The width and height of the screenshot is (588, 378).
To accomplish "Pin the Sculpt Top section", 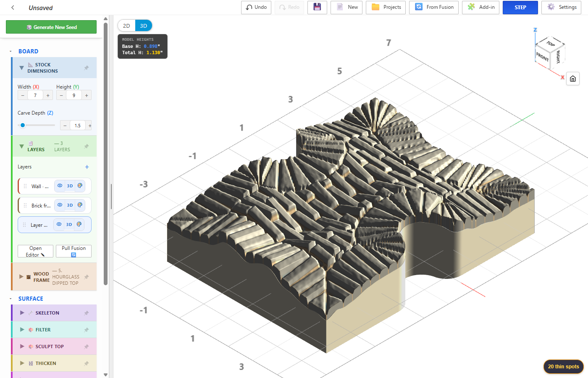I will [87, 346].
